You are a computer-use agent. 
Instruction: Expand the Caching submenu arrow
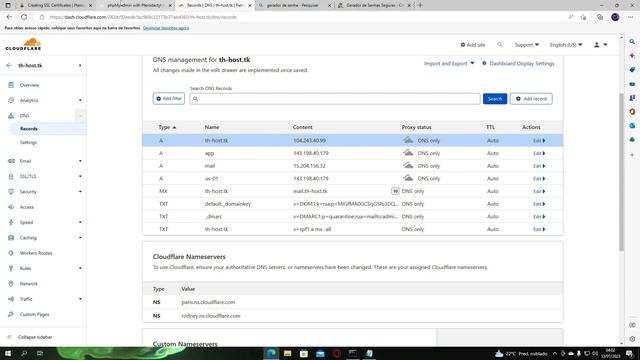click(80, 238)
